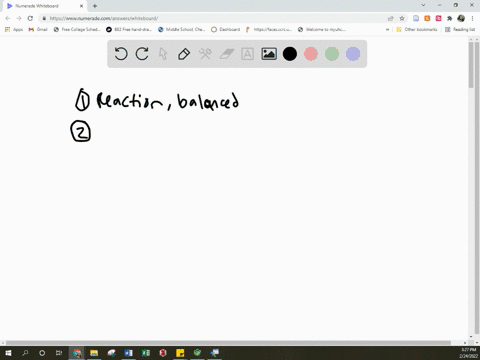Open the pink extension icon
Image resolution: width=480 pixels, height=360 pixels.
point(438,18)
